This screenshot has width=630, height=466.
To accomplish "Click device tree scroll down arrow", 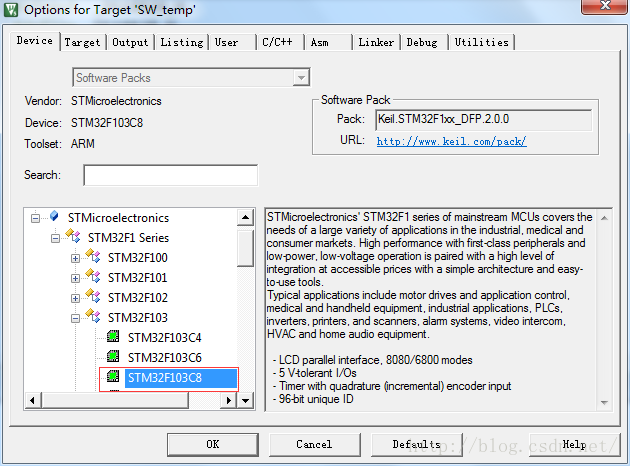I will click(245, 401).
